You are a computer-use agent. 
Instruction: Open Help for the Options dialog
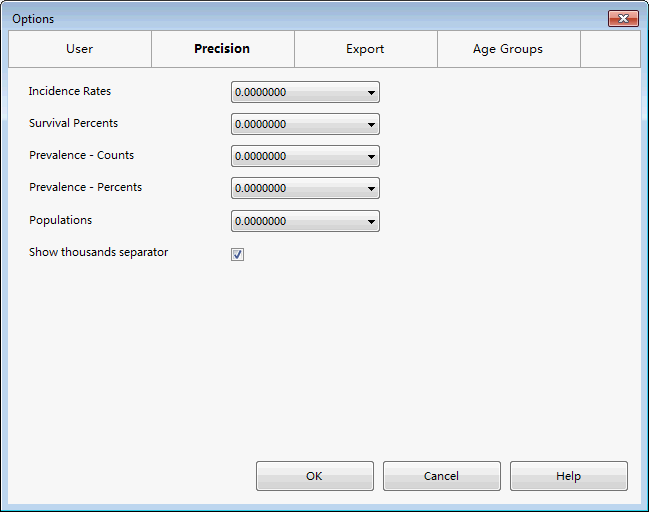pos(568,476)
